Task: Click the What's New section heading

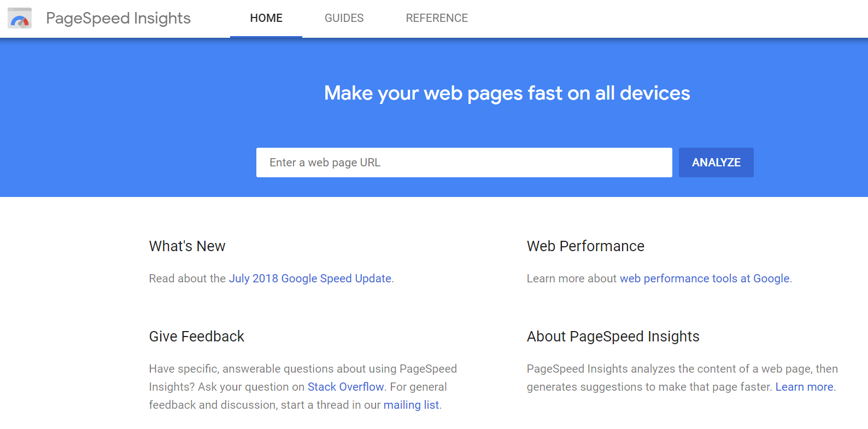Action: (x=187, y=246)
